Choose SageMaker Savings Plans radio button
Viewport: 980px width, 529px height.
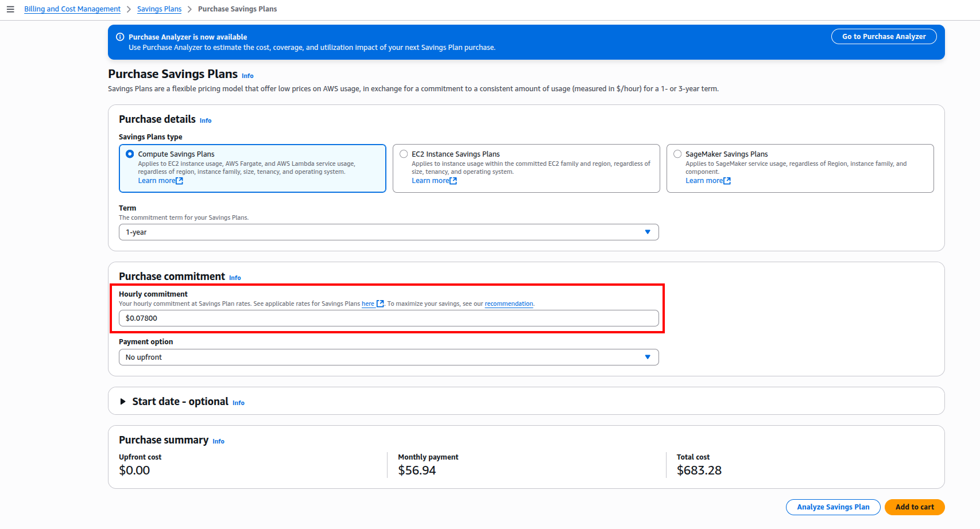677,154
